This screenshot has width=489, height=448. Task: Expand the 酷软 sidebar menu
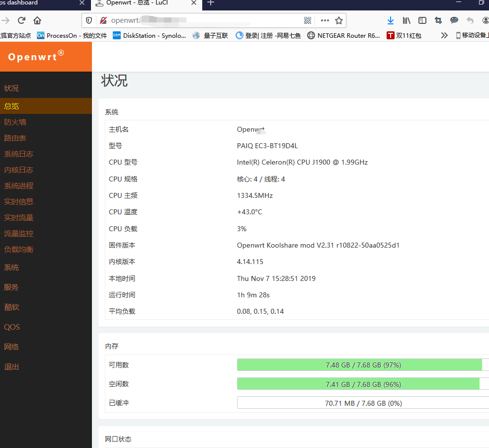click(x=12, y=307)
